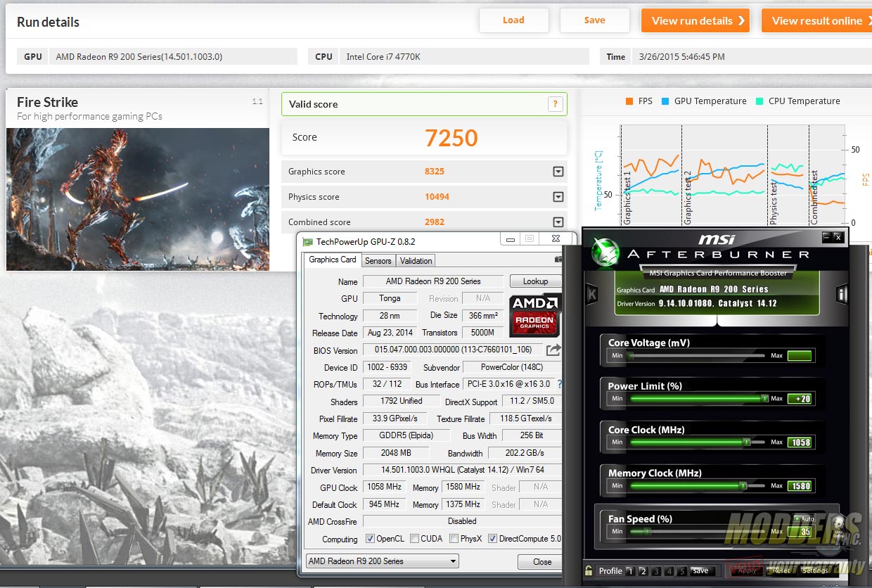Open the GPU-Z window title icon
This screenshot has height=588, width=872.
coord(308,241)
